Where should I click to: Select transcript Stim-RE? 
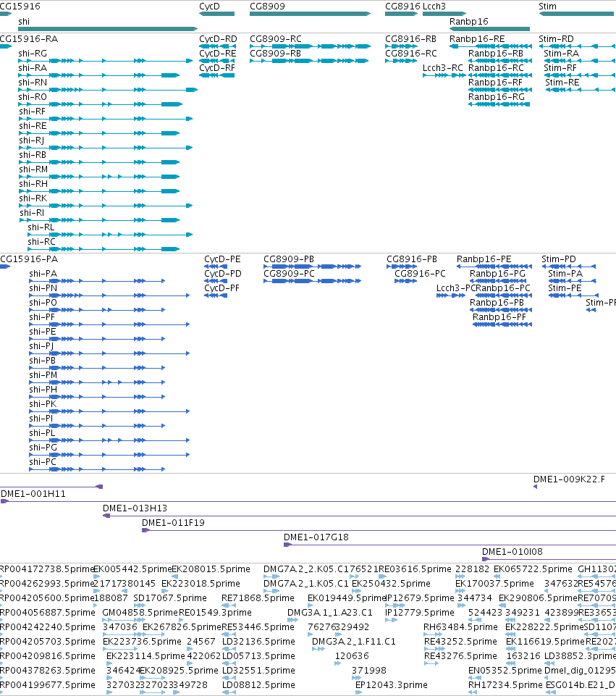pyautogui.click(x=581, y=90)
